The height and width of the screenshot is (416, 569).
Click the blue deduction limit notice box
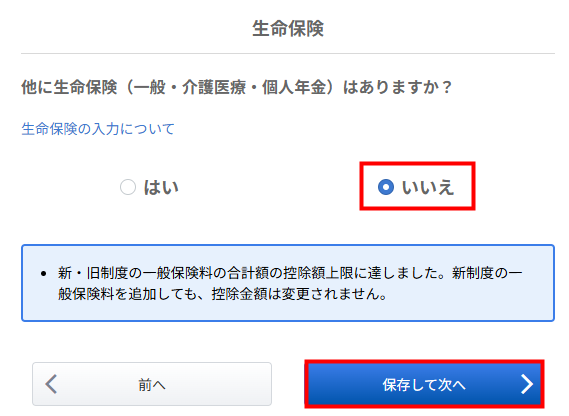click(288, 283)
